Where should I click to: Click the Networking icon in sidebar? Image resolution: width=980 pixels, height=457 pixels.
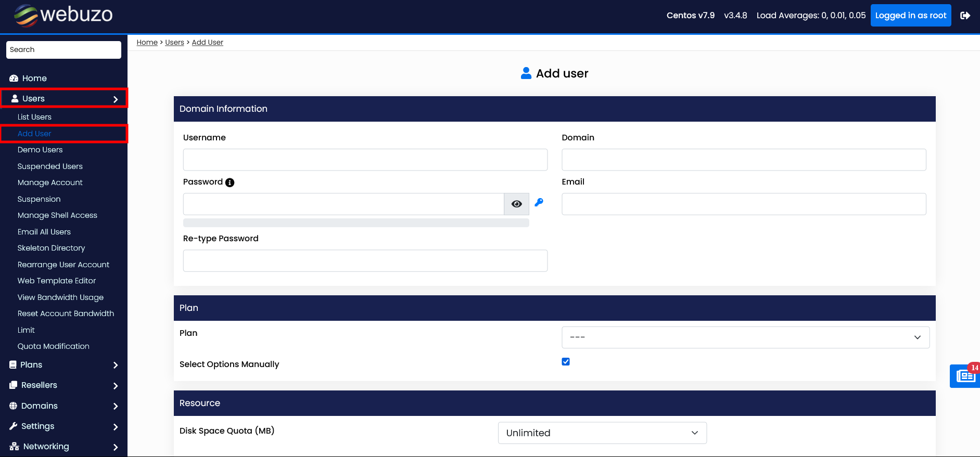pyautogui.click(x=14, y=447)
